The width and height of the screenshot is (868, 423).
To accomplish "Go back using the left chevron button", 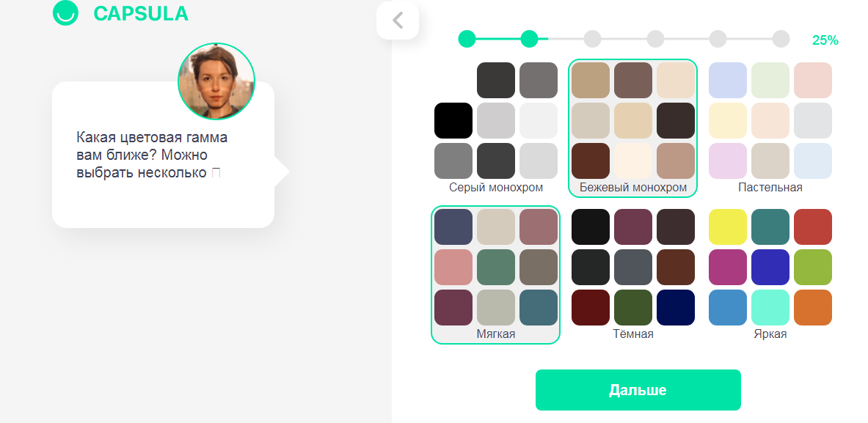I will [x=398, y=21].
